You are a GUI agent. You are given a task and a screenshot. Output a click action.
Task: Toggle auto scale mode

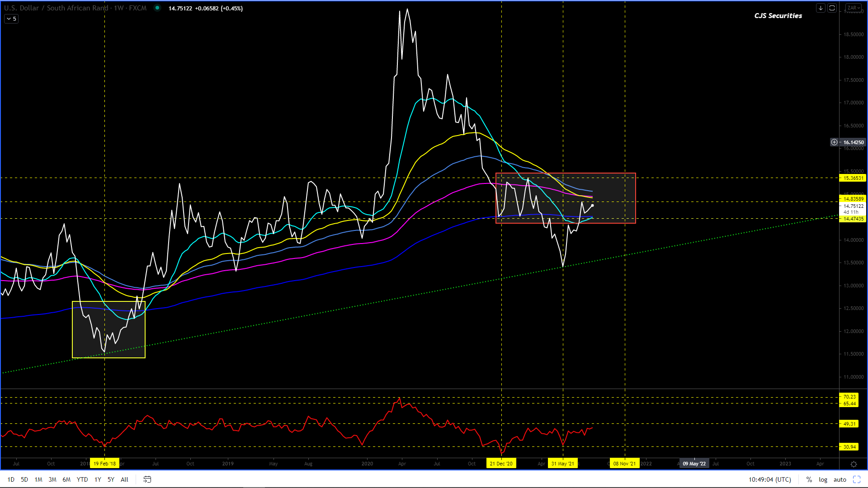(x=840, y=479)
